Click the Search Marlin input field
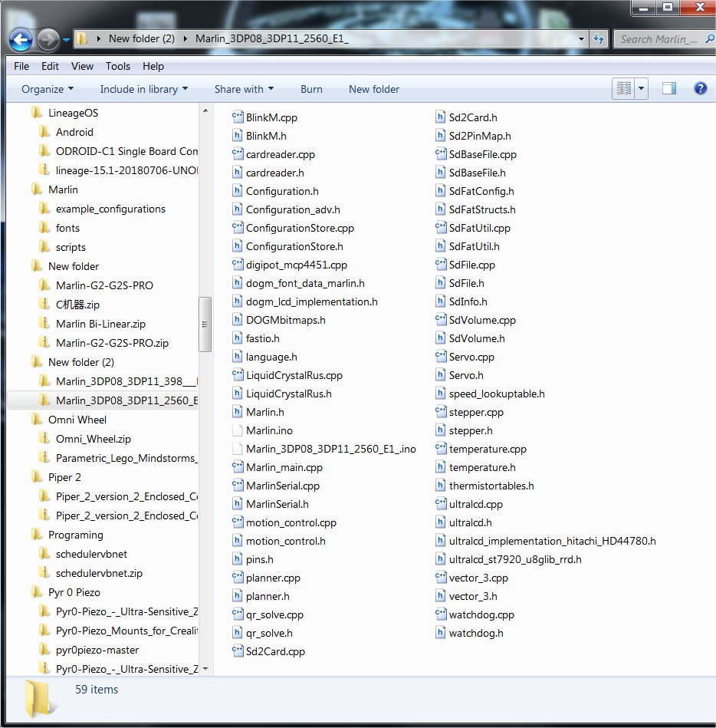 tap(658, 39)
